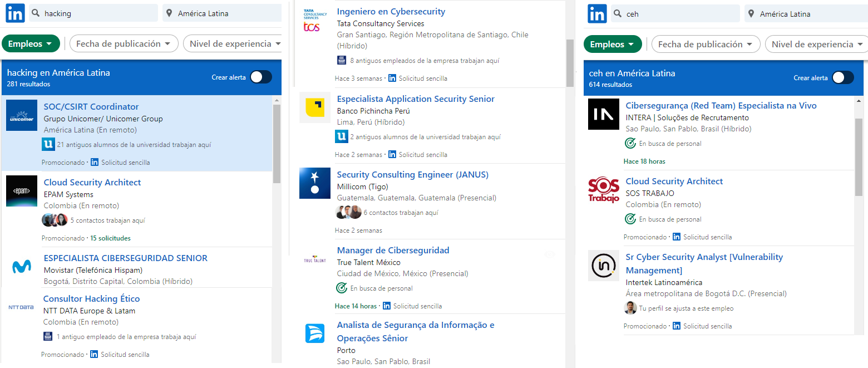Click the ceh search input field
Screen dimensions: 868x368
(x=675, y=14)
